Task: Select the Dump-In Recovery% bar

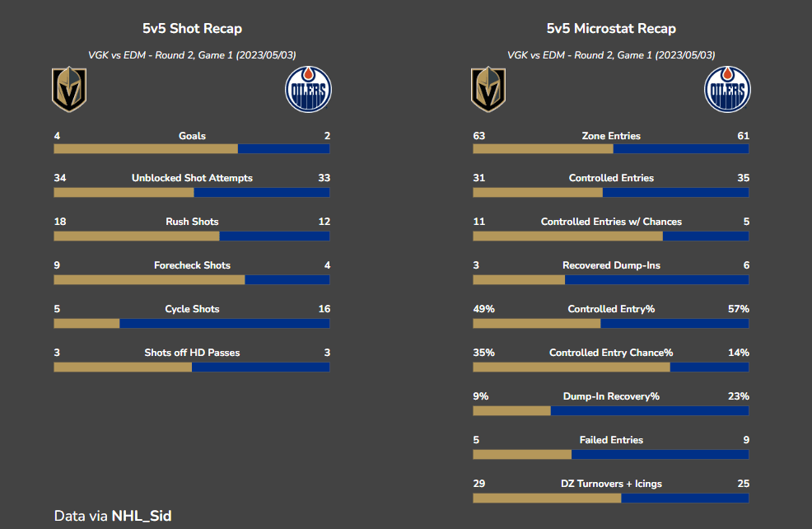Action: coord(611,410)
